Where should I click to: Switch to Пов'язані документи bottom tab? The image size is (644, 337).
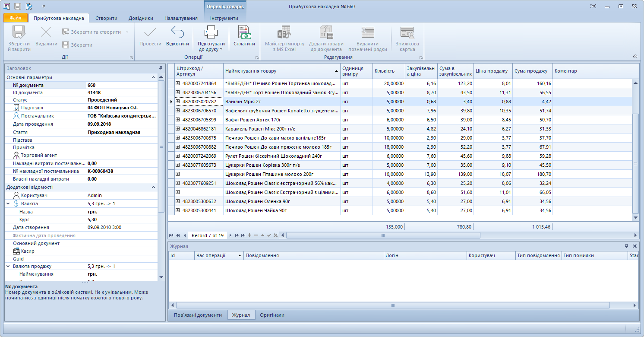(198, 315)
